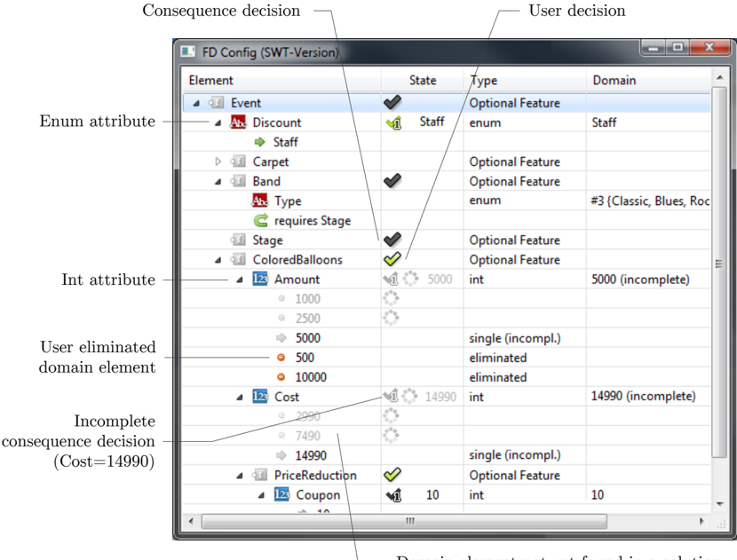Collapse the Event root node
Image resolution: width=737 pixels, height=560 pixels.
196,103
